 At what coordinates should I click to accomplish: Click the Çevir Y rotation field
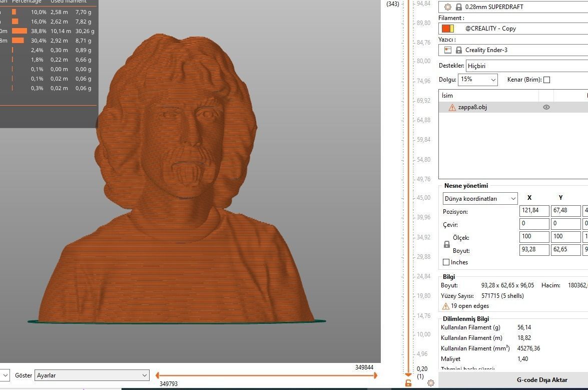[565, 224]
